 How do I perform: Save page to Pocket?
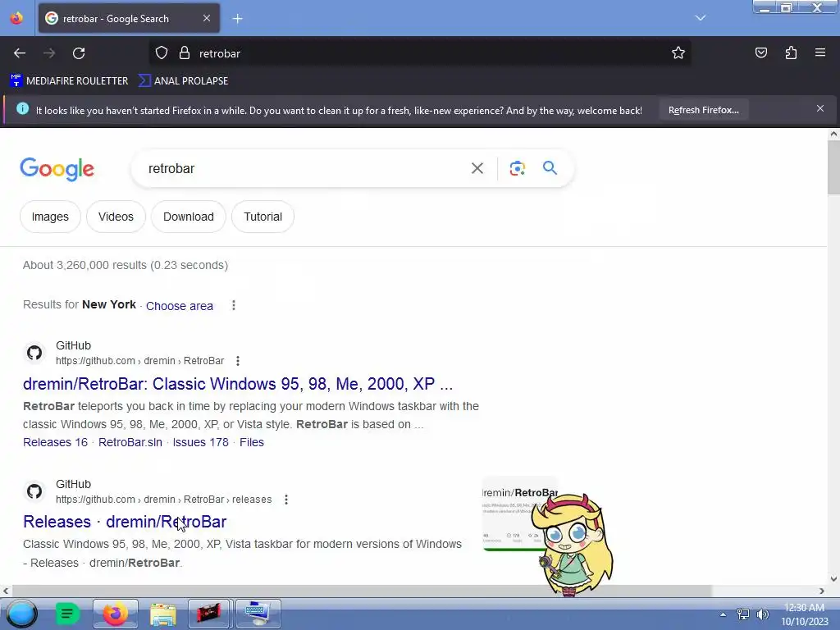[760, 52]
